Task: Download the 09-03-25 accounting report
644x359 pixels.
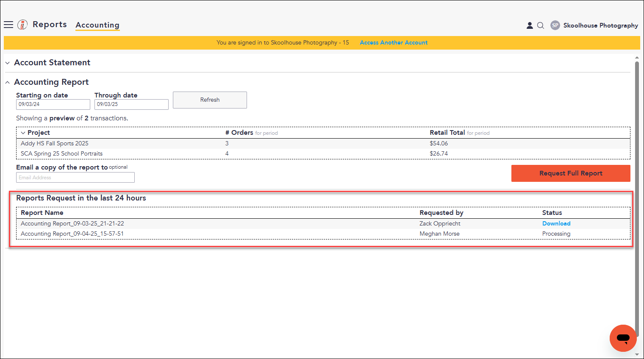Action: tap(556, 223)
